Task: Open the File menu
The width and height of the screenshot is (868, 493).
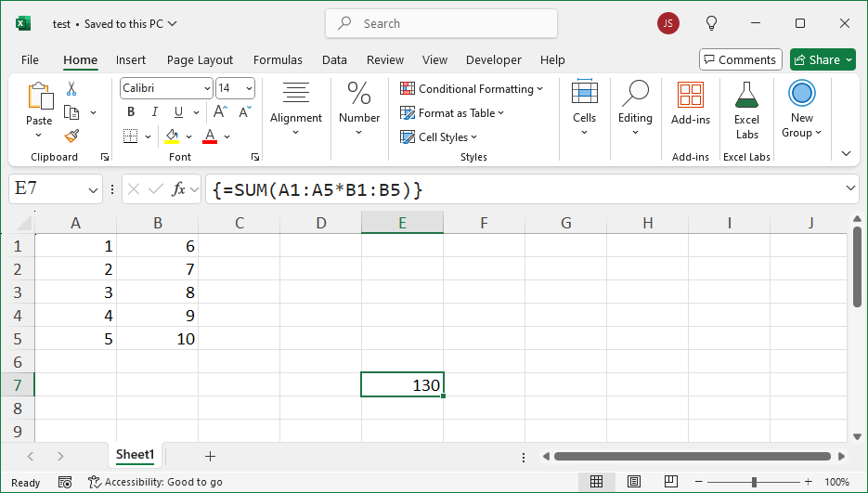Action: 30,59
